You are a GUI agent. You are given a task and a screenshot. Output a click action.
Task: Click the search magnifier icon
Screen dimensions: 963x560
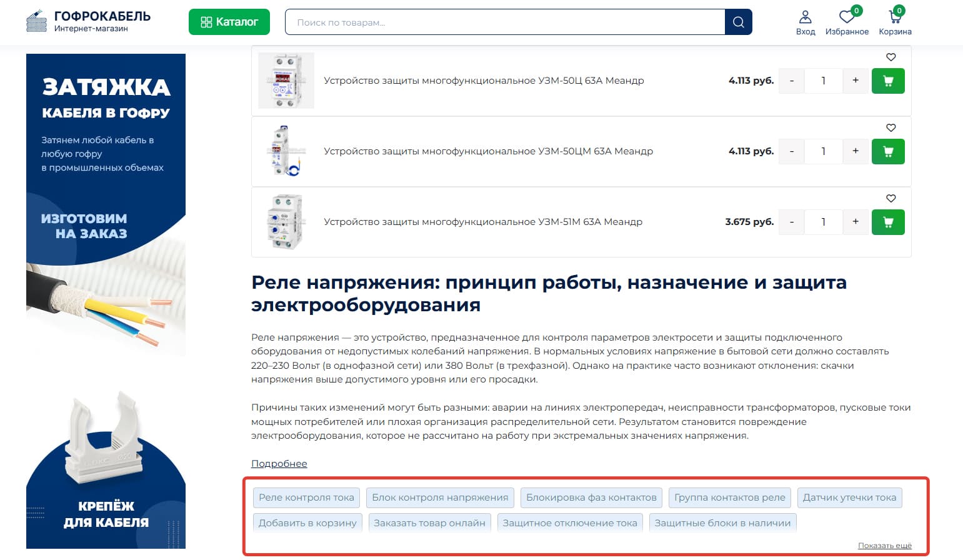(x=738, y=22)
